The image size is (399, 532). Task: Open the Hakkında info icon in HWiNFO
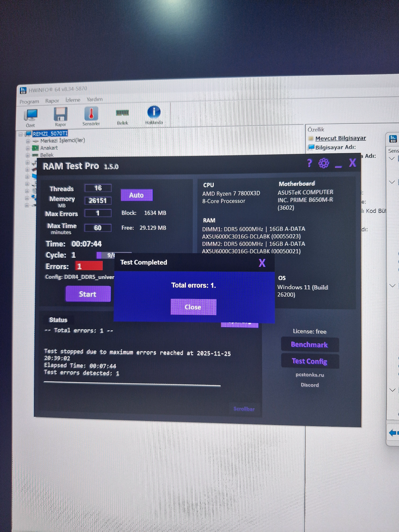pos(154,115)
